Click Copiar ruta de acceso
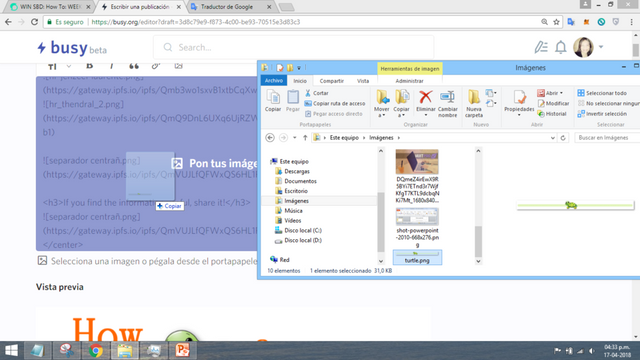Image resolution: width=640 pixels, height=360 pixels. pyautogui.click(x=335, y=104)
